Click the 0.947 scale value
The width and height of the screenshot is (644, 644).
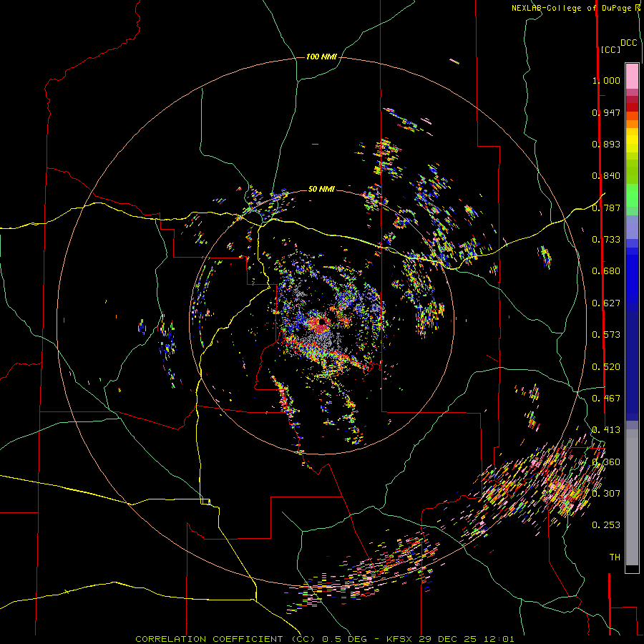(606, 112)
